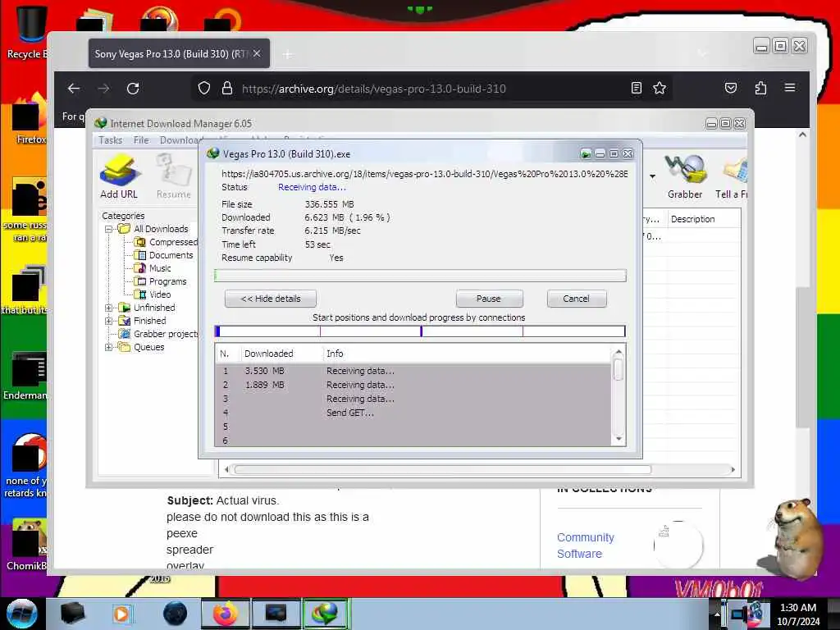Click the Info column header
The height and width of the screenshot is (630, 840).
(x=466, y=354)
